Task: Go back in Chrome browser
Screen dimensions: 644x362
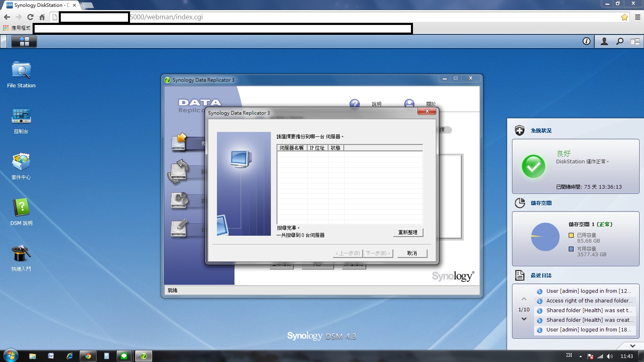Action: click(7, 17)
